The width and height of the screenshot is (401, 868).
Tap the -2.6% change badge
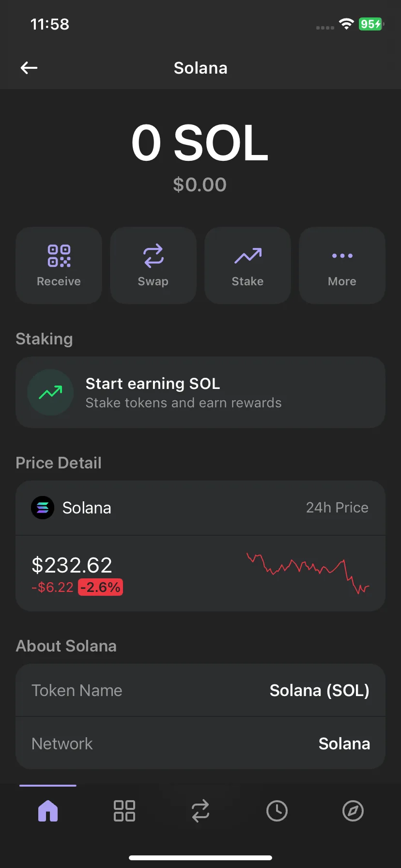pyautogui.click(x=100, y=587)
